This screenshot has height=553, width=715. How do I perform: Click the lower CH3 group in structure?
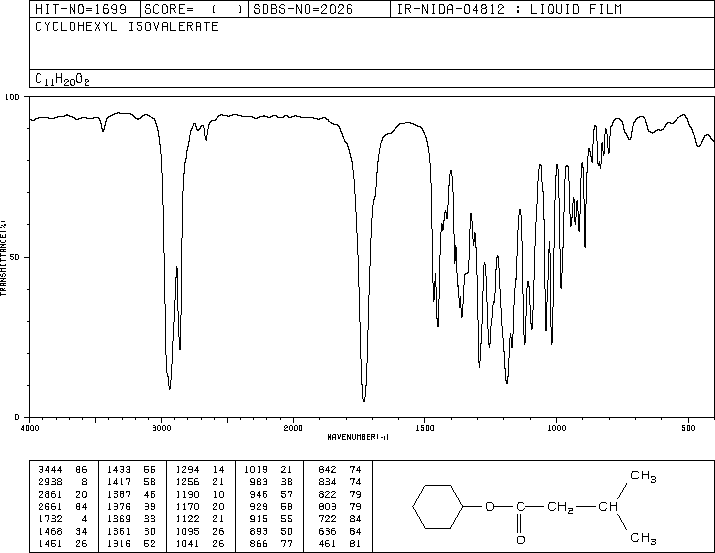point(643,538)
